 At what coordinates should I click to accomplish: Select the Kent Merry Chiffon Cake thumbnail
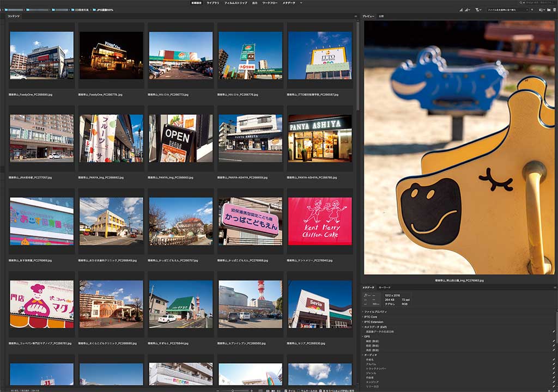320,221
